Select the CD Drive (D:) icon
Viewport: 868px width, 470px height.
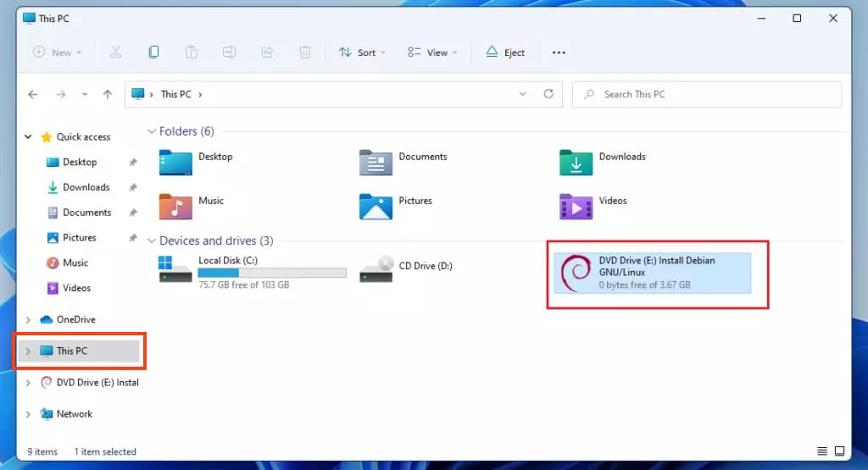[376, 268]
